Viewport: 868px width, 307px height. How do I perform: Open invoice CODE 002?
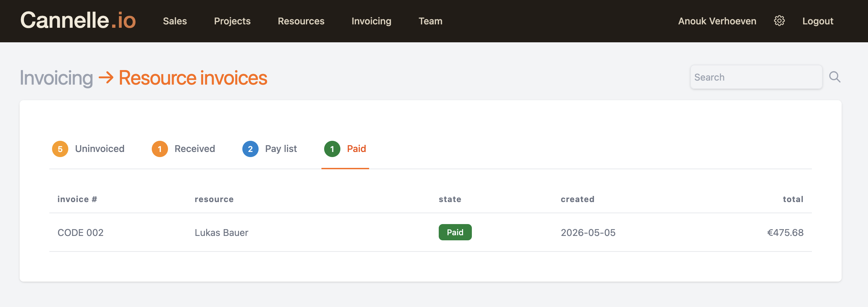click(80, 233)
